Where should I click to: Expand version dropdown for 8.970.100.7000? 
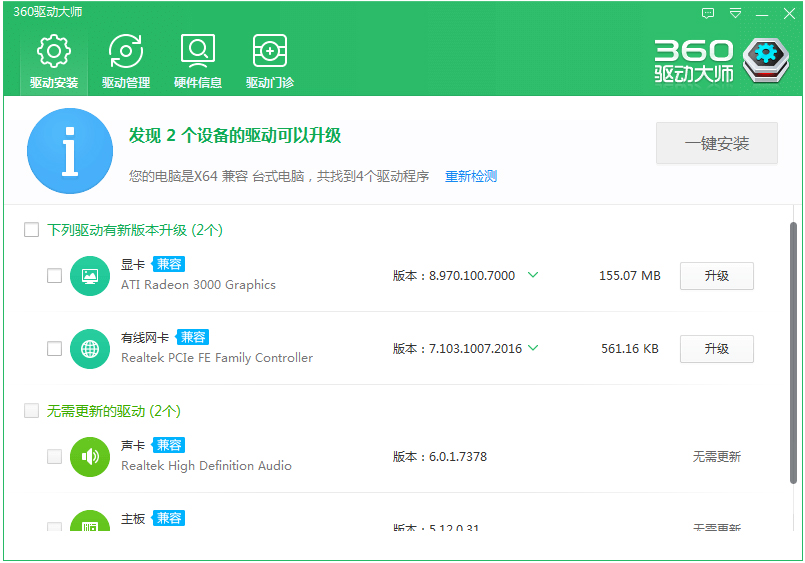click(x=533, y=275)
